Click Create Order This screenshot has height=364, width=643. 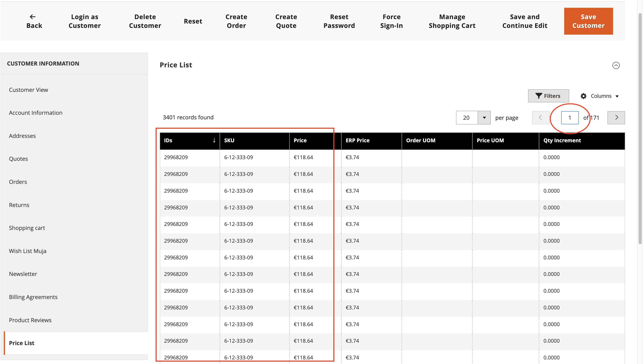(236, 21)
